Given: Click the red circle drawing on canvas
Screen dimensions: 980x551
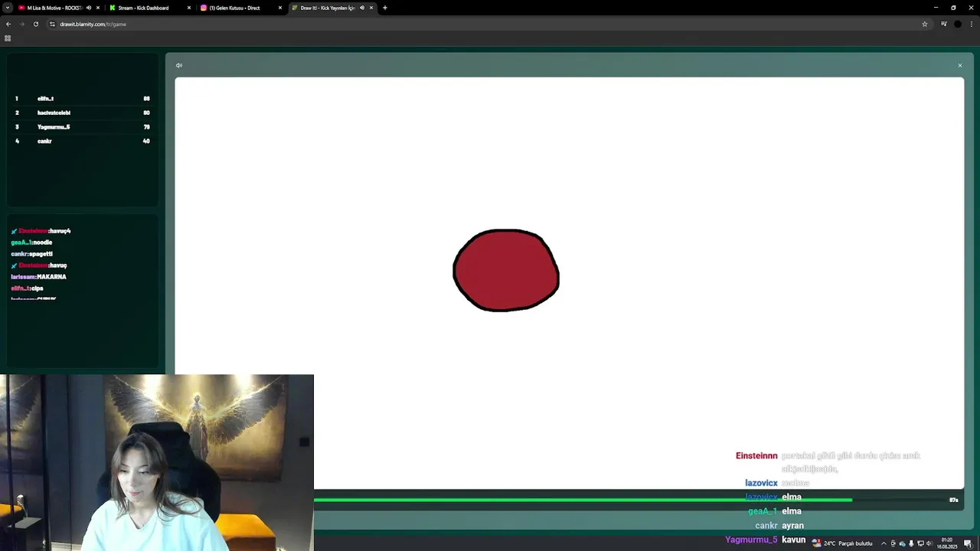Looking at the screenshot, I should [x=506, y=270].
